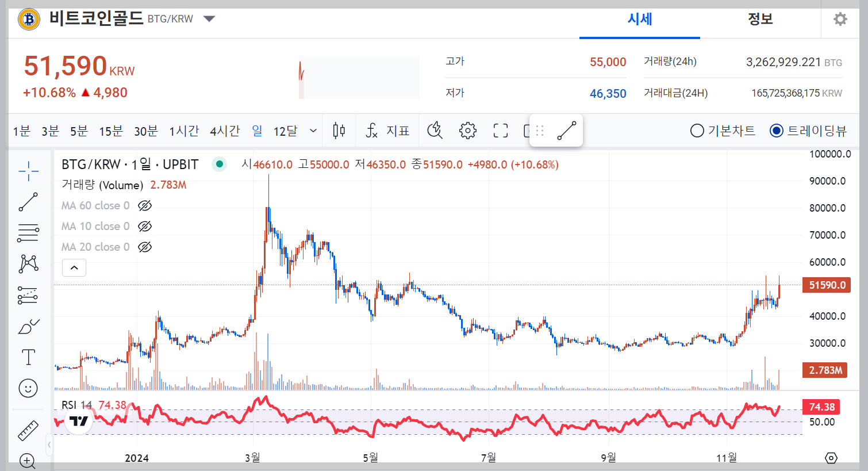
Task: Select the 기본차트 radio option
Action: pyautogui.click(x=697, y=131)
